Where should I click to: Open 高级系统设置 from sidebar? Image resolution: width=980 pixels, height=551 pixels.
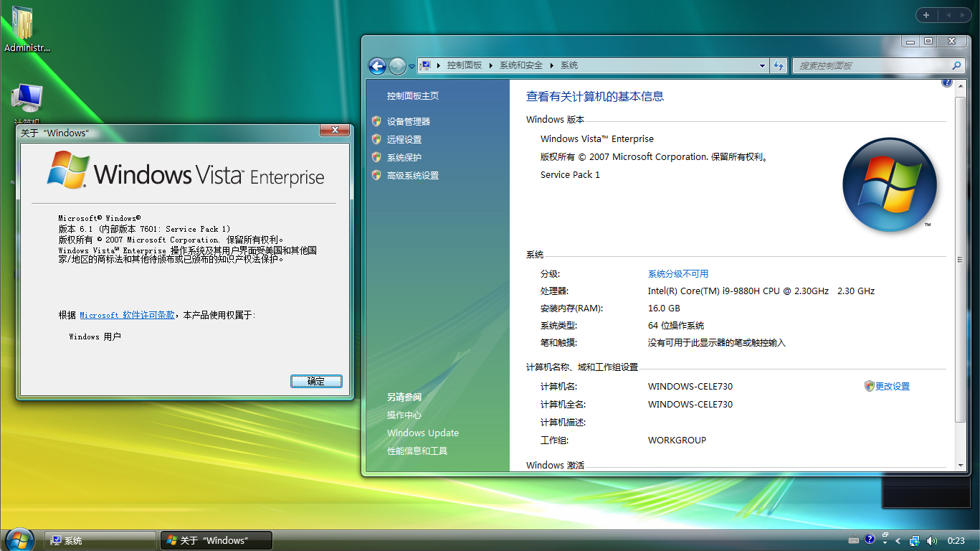tap(413, 176)
